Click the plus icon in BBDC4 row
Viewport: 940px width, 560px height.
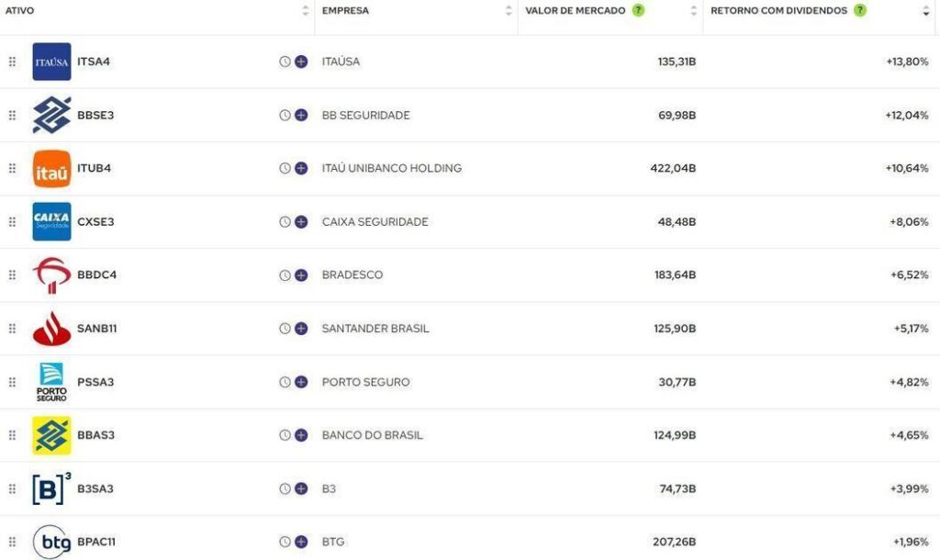tap(301, 275)
